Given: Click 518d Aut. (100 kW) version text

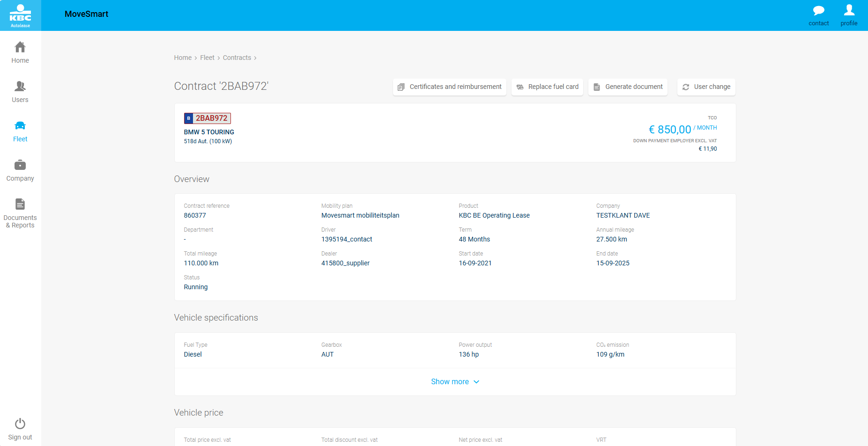Looking at the screenshot, I should point(208,141).
